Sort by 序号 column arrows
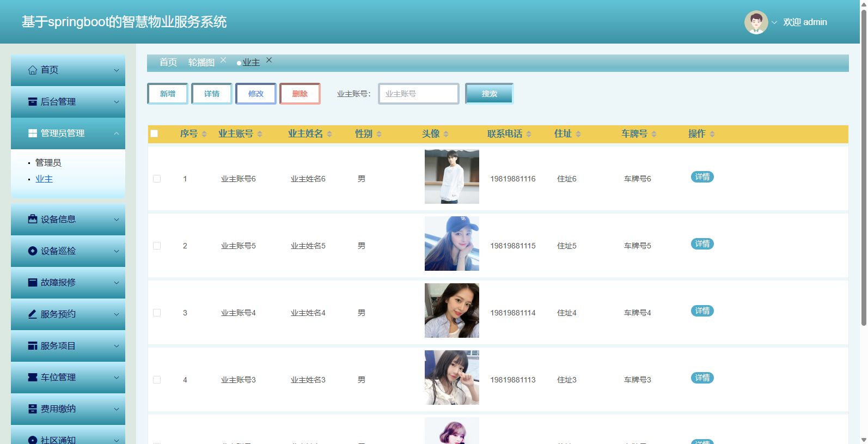Screen dimensions: 868x444 coord(204,134)
